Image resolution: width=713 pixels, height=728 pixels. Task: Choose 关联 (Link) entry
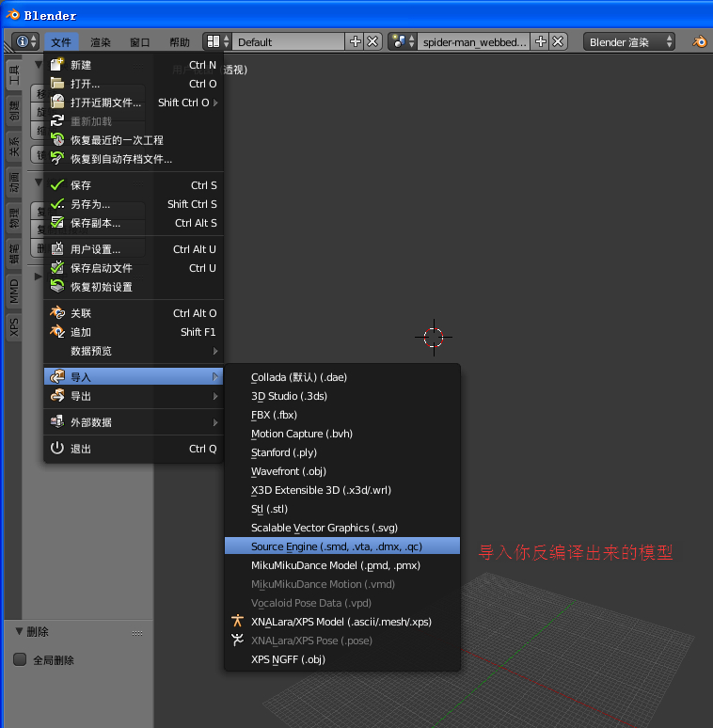134,313
